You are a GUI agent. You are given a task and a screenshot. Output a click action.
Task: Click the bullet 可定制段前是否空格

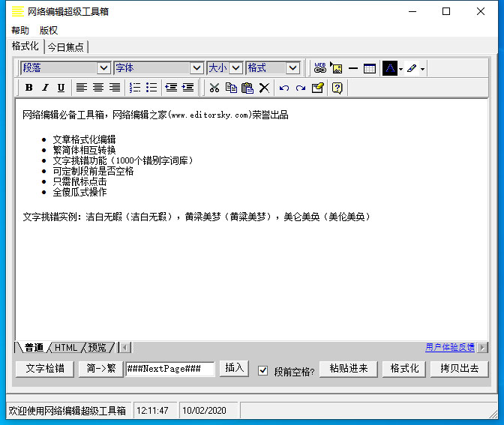pyautogui.click(x=93, y=171)
